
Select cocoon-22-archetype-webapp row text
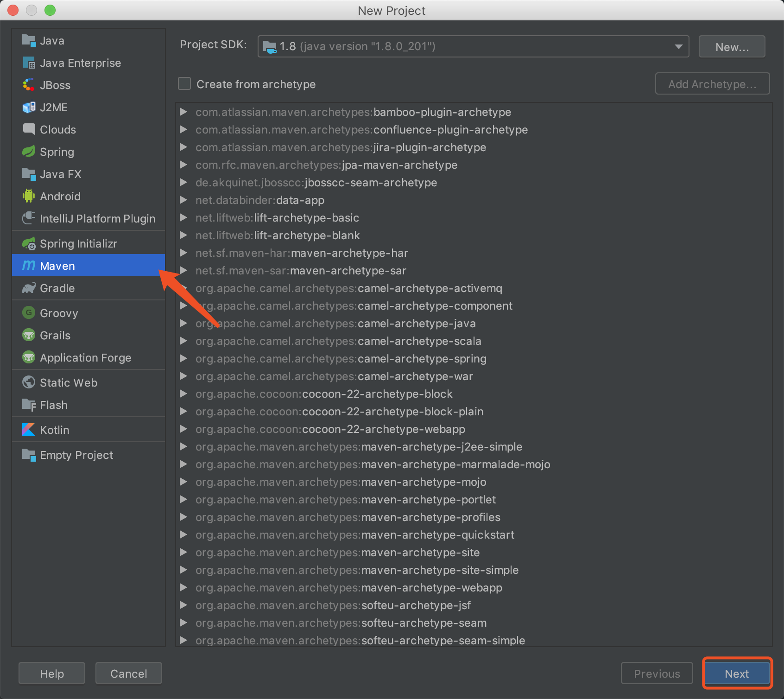click(330, 429)
